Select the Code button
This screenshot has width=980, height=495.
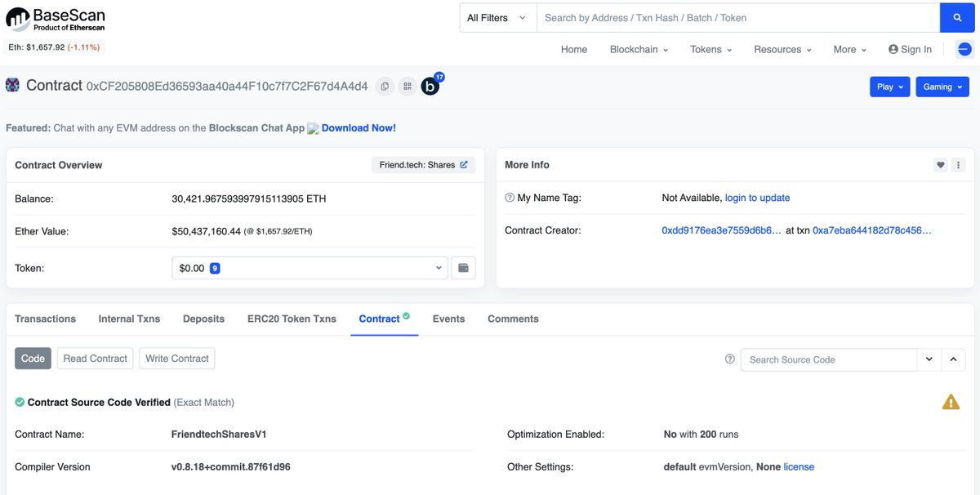(x=33, y=359)
